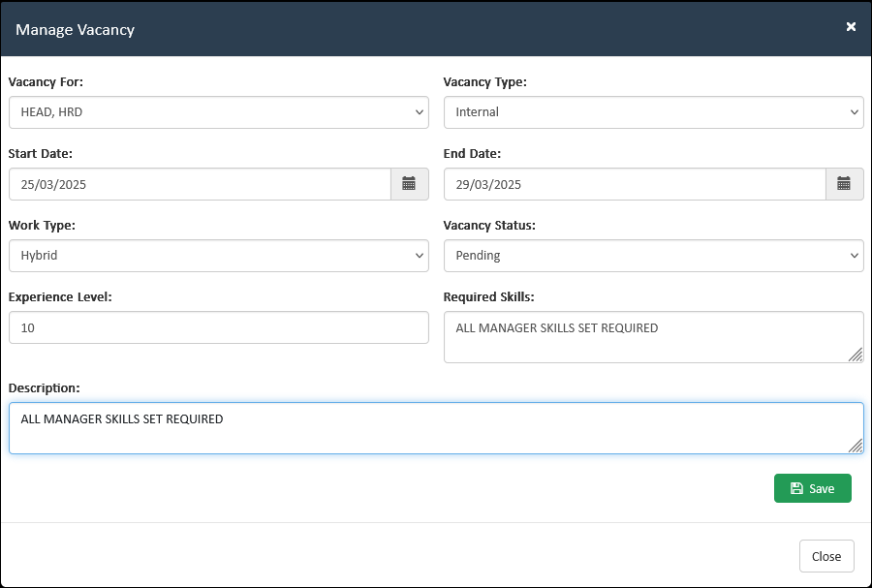Dismiss the Manage Vacancy dialog with X
The width and height of the screenshot is (872, 588).
tap(851, 27)
